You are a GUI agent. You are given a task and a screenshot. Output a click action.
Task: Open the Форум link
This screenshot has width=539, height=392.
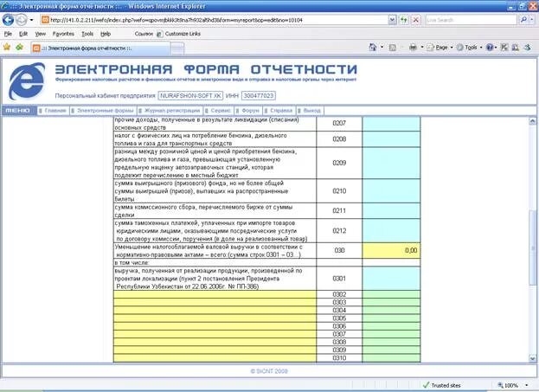[x=250, y=111]
